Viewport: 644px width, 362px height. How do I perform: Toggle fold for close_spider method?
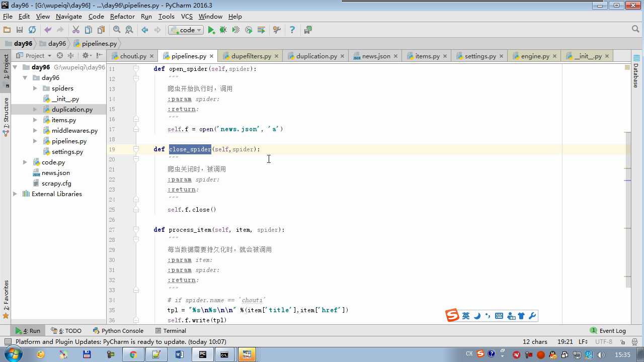click(x=136, y=149)
